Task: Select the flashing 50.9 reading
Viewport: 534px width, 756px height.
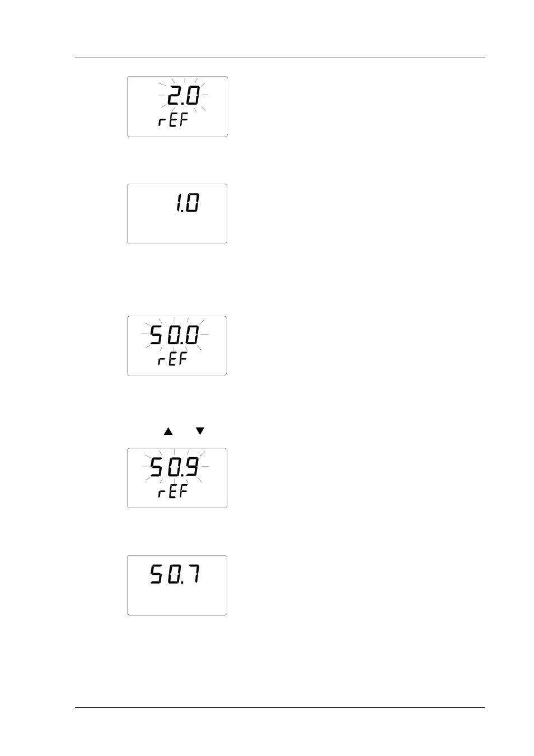Action: coord(175,468)
